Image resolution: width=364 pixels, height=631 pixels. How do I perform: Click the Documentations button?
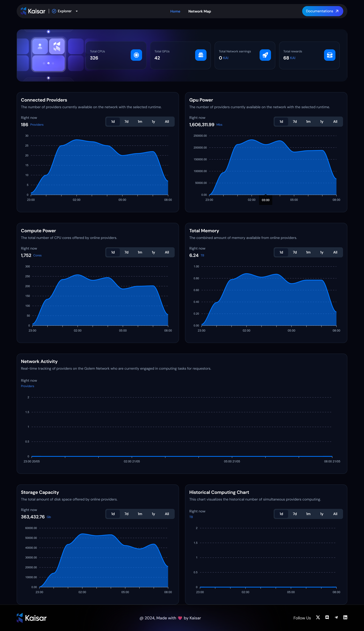(322, 11)
